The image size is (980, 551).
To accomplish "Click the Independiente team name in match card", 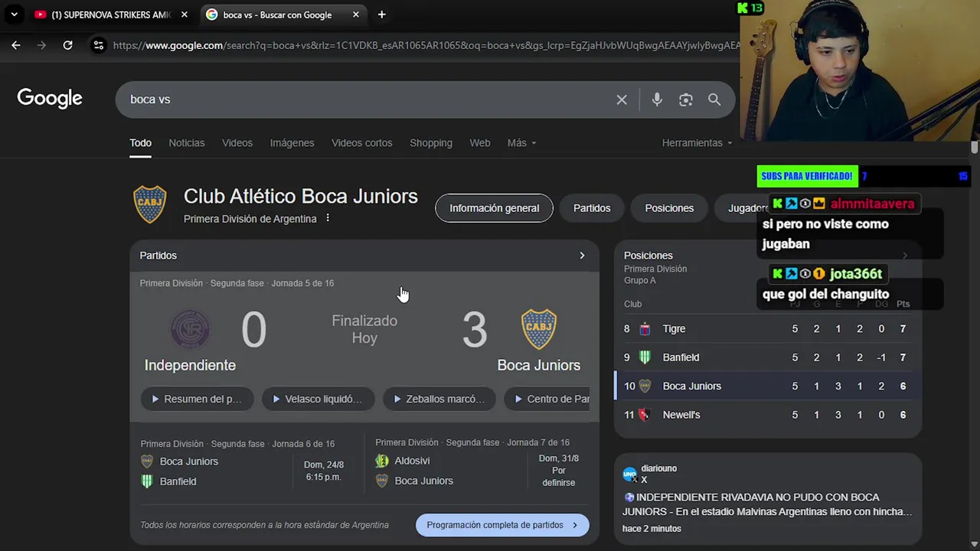I will [190, 365].
